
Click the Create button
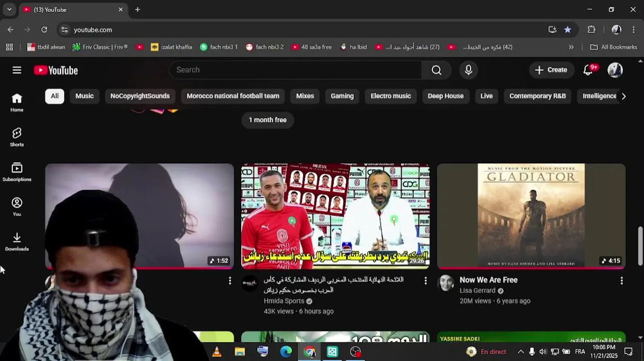click(551, 70)
